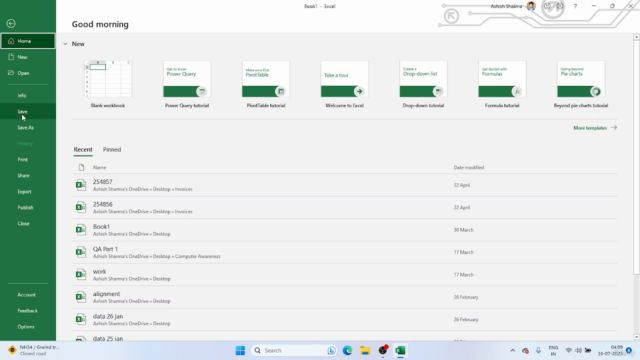Open recent file Book1
Image resolution: width=640 pixels, height=360 pixels.
click(344, 230)
